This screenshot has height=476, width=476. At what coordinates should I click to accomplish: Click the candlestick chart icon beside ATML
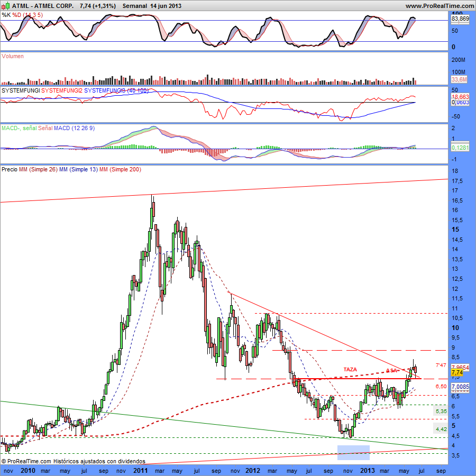[6, 6]
